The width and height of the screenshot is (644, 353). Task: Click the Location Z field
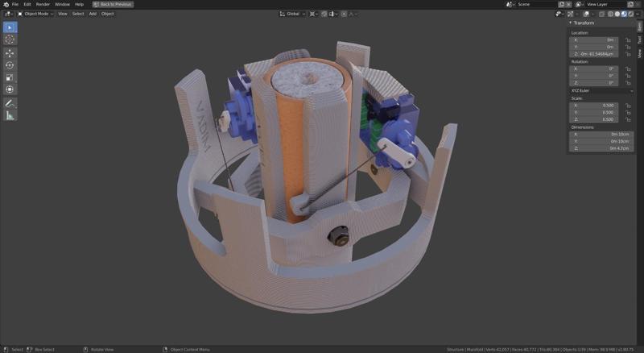tap(594, 54)
